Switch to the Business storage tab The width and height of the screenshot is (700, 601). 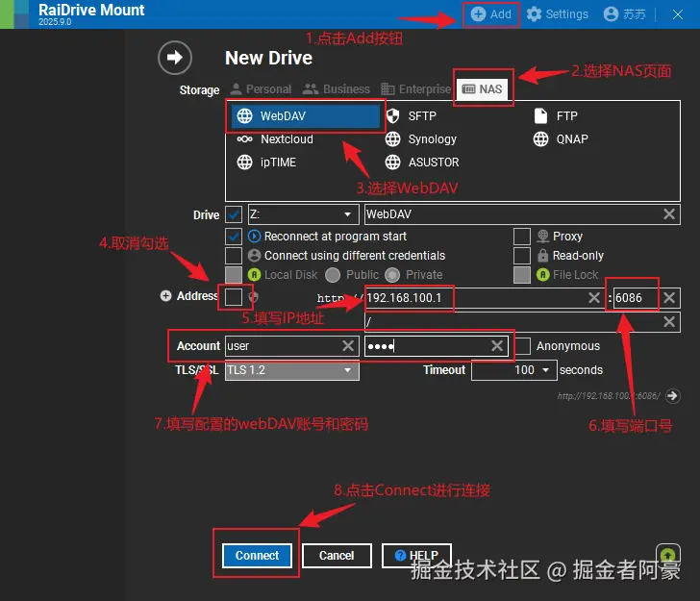click(x=337, y=89)
